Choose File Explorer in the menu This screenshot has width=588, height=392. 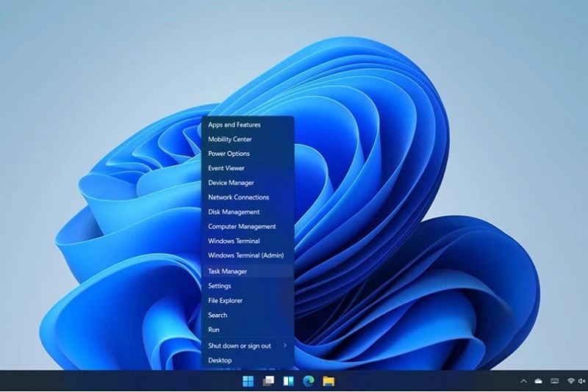248,301
